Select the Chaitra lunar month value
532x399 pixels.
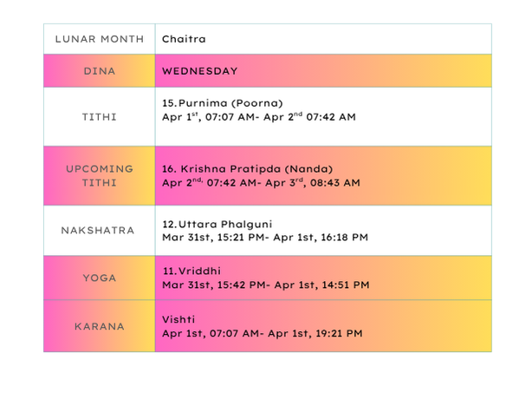pyautogui.click(x=183, y=39)
